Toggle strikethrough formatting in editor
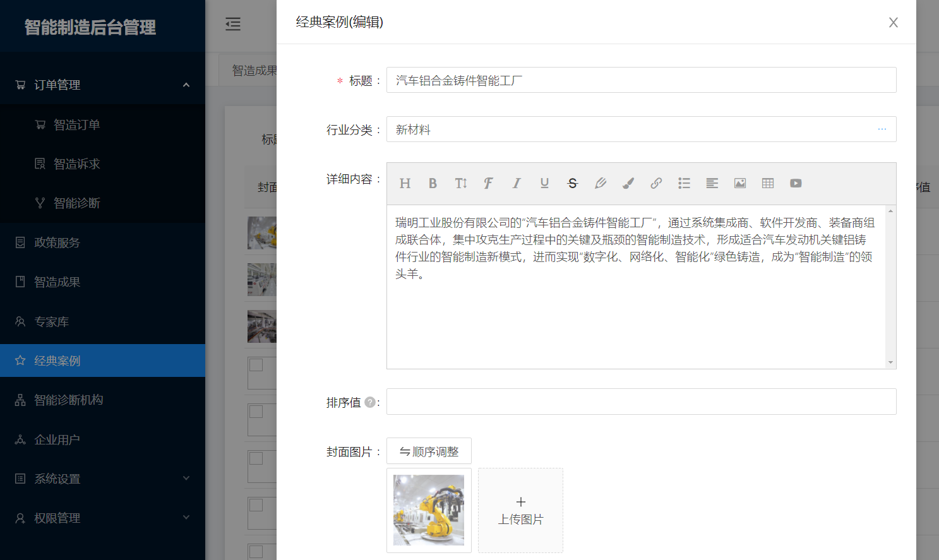This screenshot has height=560, width=939. (x=573, y=183)
